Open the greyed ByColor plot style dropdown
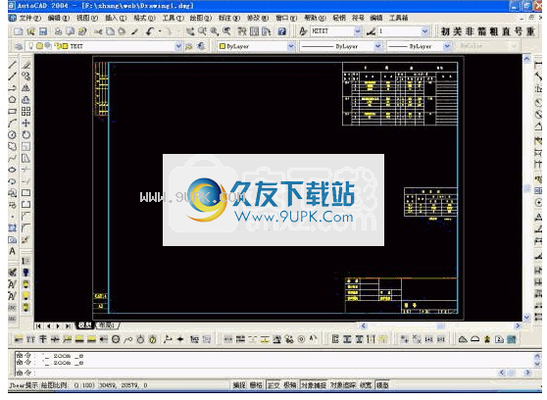This screenshot has width=547, height=400. coord(514,46)
